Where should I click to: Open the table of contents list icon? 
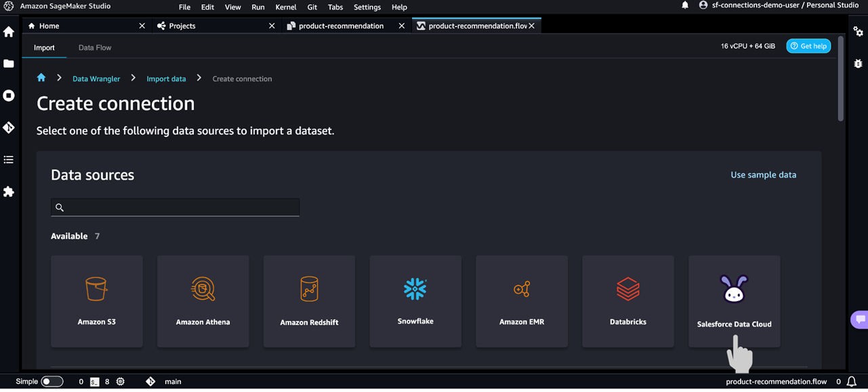pyautogui.click(x=9, y=160)
